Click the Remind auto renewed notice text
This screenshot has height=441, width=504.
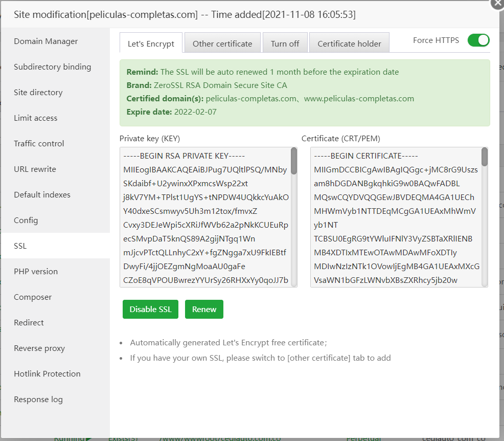tap(263, 72)
